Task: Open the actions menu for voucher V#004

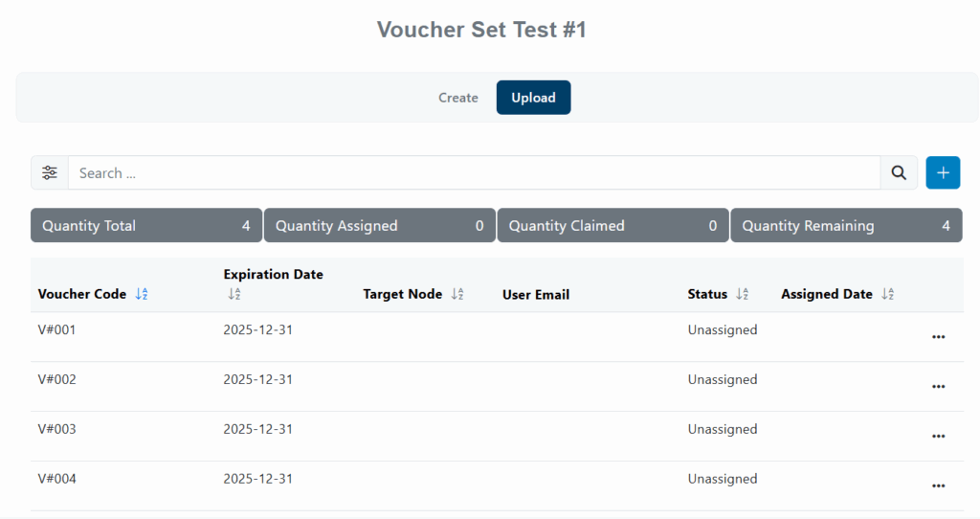Action: tap(938, 486)
